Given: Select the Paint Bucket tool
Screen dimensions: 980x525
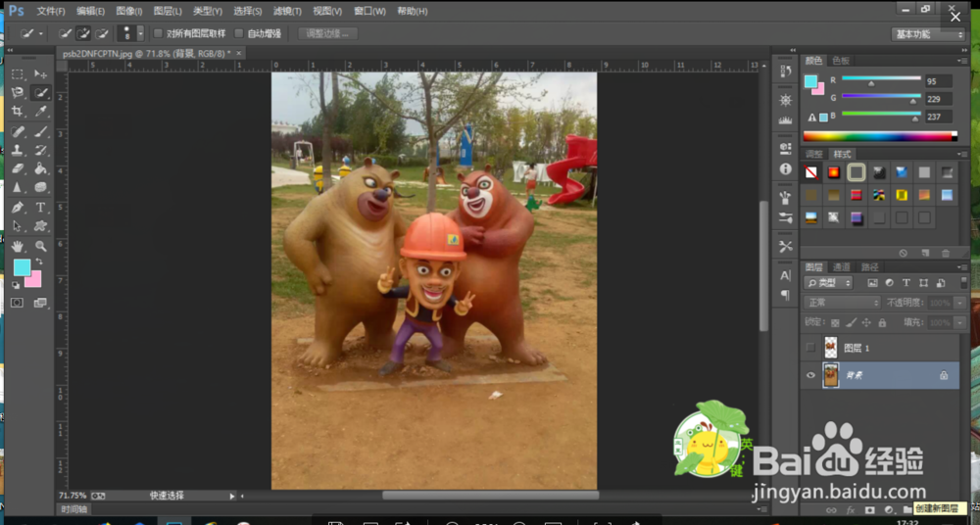Looking at the screenshot, I should click(40, 168).
